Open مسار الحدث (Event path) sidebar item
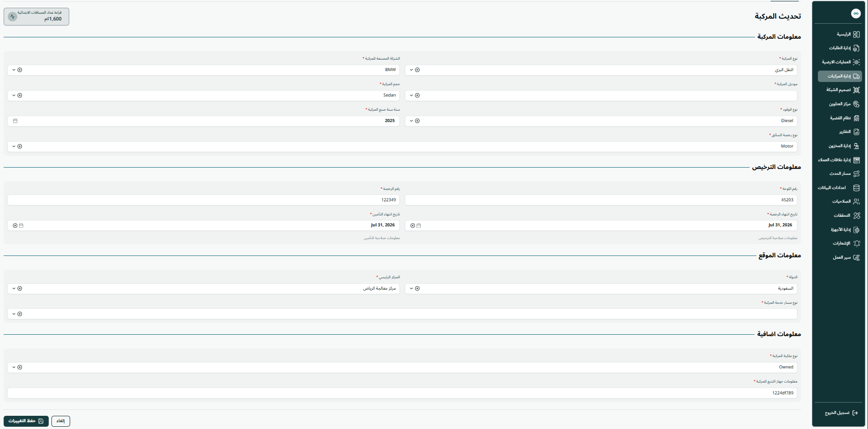 coord(844,174)
